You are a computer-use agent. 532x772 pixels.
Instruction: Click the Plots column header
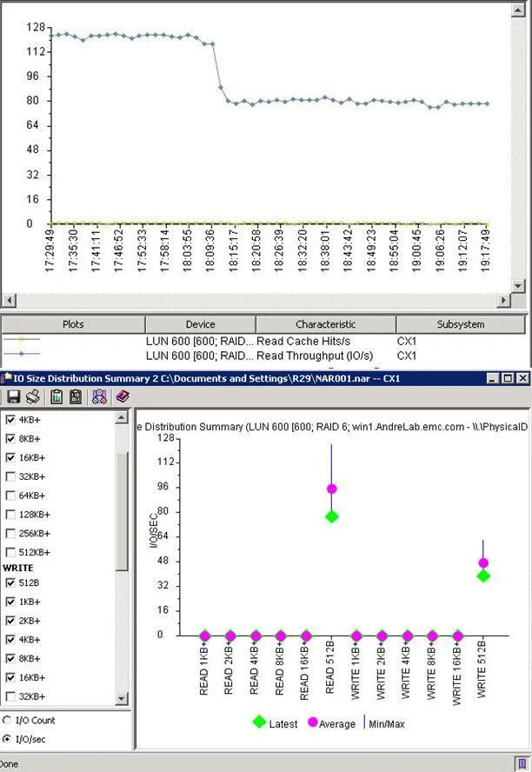tap(73, 324)
